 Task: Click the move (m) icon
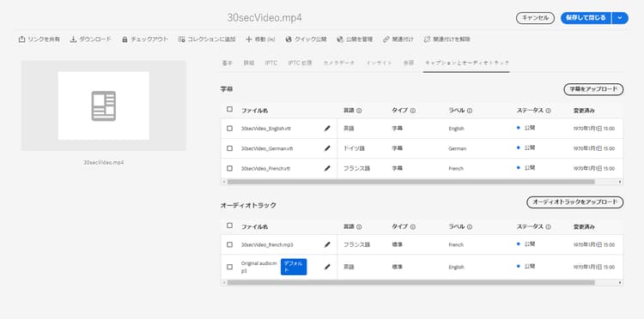coord(248,39)
